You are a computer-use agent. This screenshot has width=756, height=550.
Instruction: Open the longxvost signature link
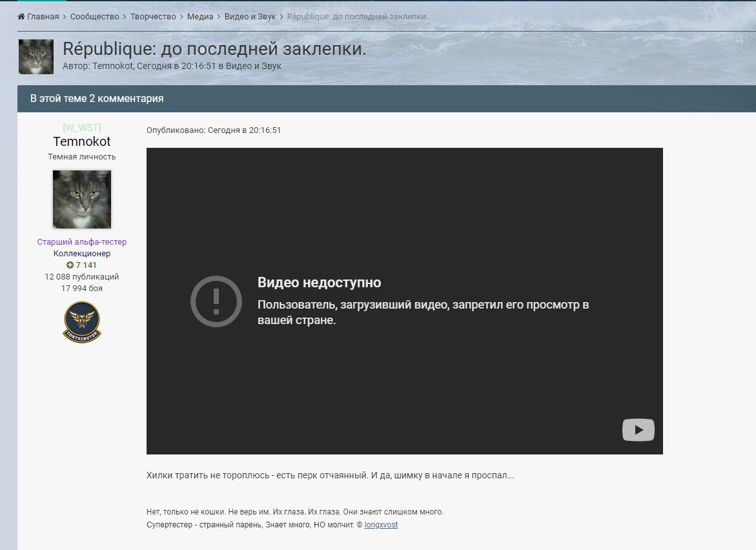[381, 524]
